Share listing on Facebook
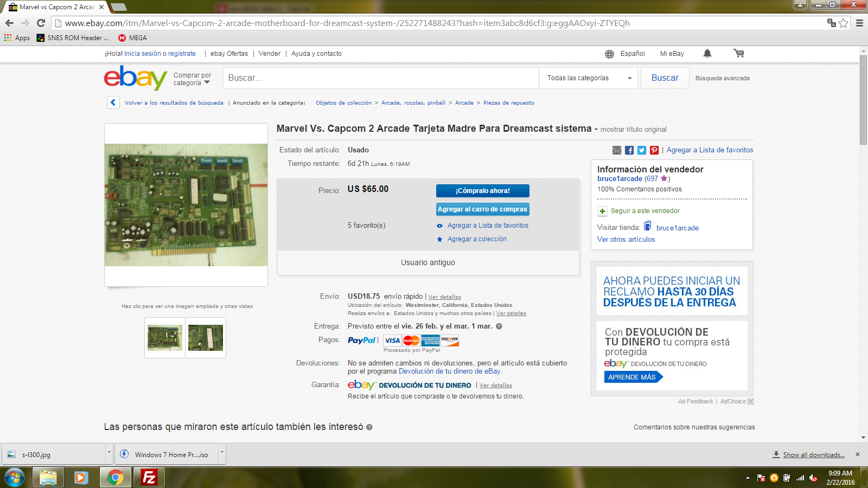Viewport: 868px width, 488px height. [629, 150]
